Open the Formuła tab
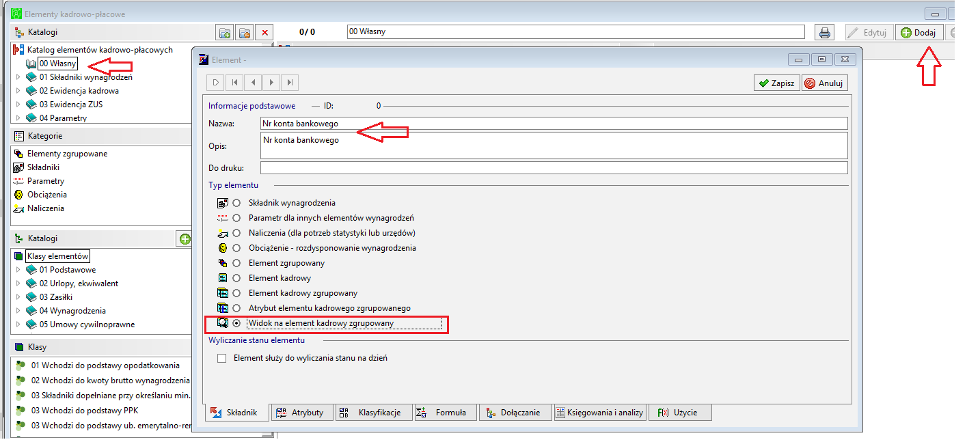The width and height of the screenshot is (980, 442). (446, 412)
